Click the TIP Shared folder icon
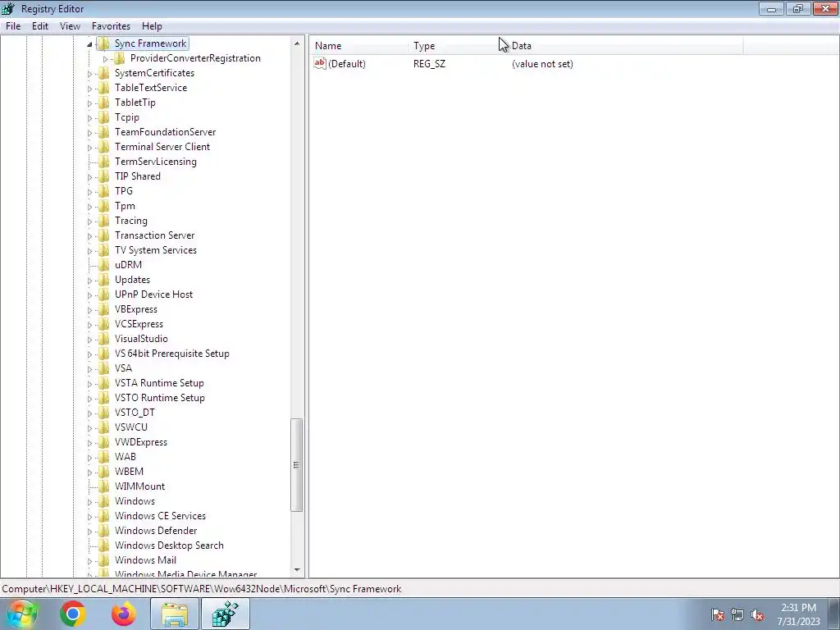The width and height of the screenshot is (840, 630). tap(104, 176)
